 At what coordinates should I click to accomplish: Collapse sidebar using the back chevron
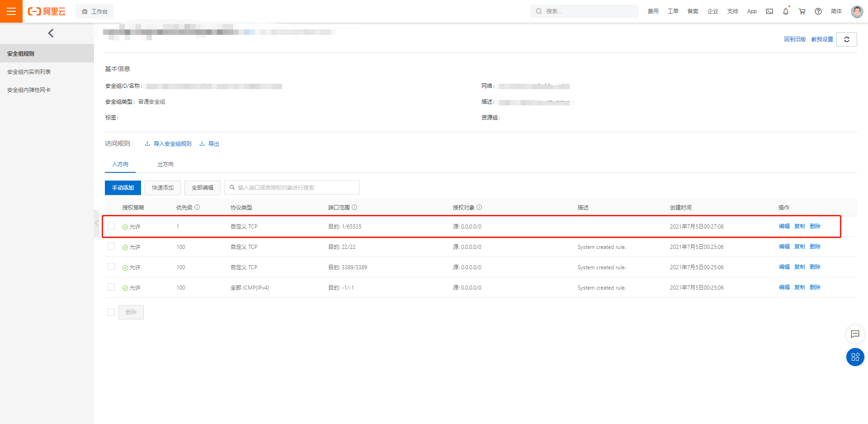51,33
